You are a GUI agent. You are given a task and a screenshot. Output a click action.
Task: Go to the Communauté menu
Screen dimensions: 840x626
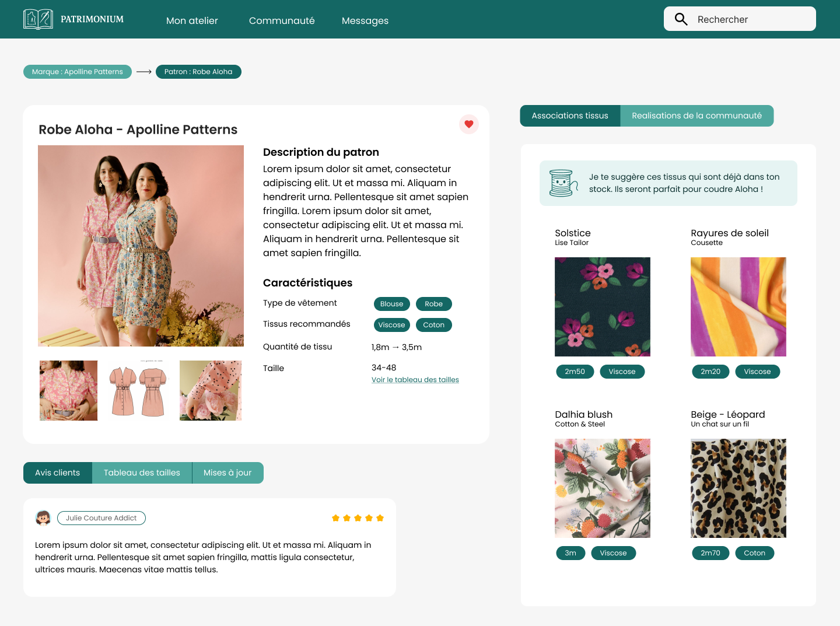tap(282, 20)
